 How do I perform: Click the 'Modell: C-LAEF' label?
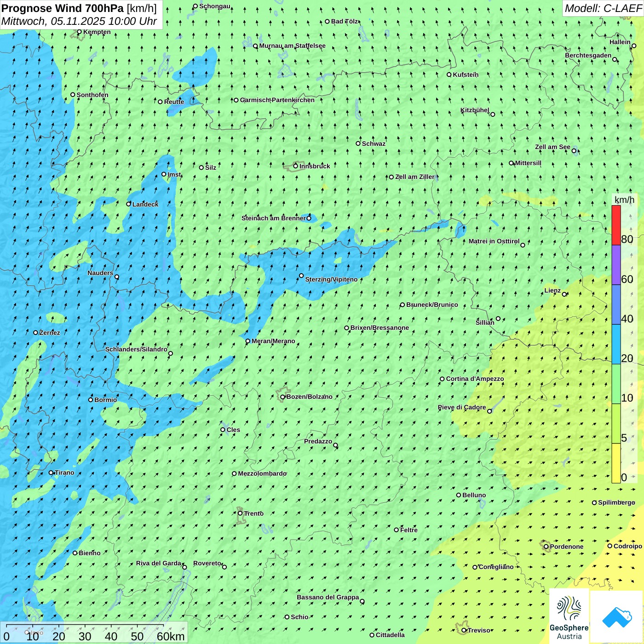pyautogui.click(x=603, y=8)
